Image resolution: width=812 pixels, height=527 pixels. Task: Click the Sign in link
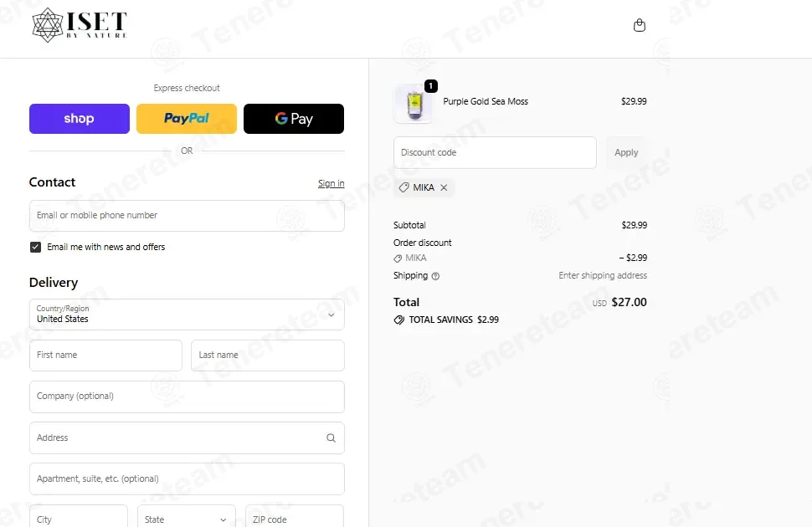[331, 183]
